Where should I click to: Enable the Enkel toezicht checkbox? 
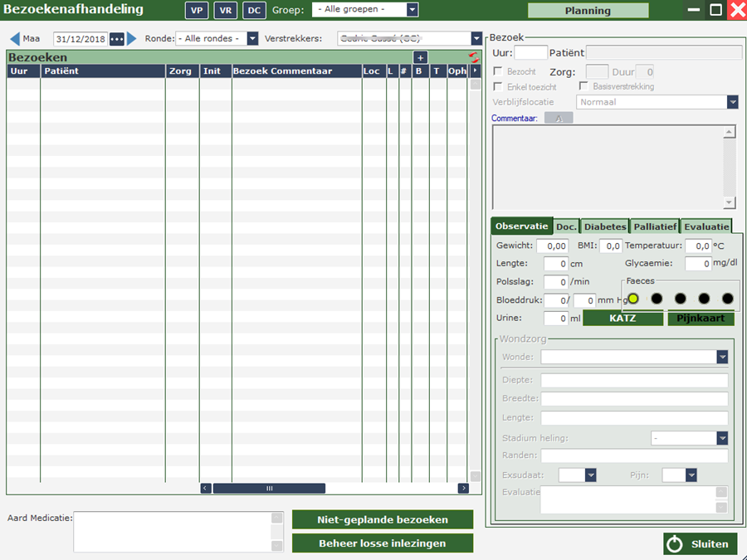pyautogui.click(x=498, y=86)
